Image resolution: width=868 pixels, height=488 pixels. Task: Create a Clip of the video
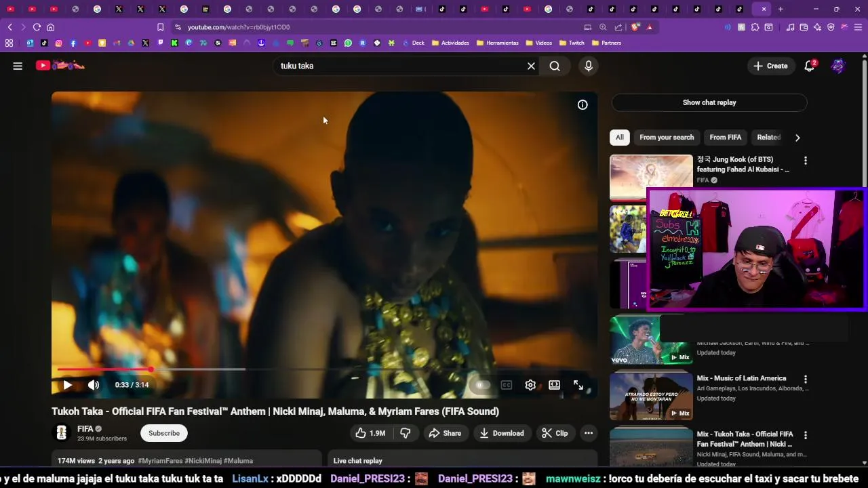pos(555,433)
